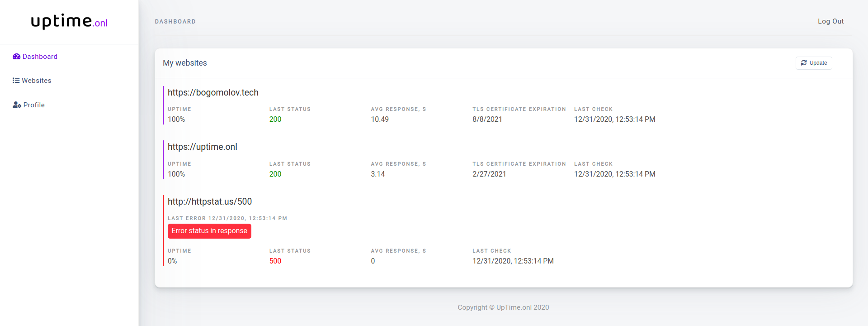Viewport: 868px width, 326px height.
Task: Select TLS expiration date 8/8/2021
Action: [487, 120]
